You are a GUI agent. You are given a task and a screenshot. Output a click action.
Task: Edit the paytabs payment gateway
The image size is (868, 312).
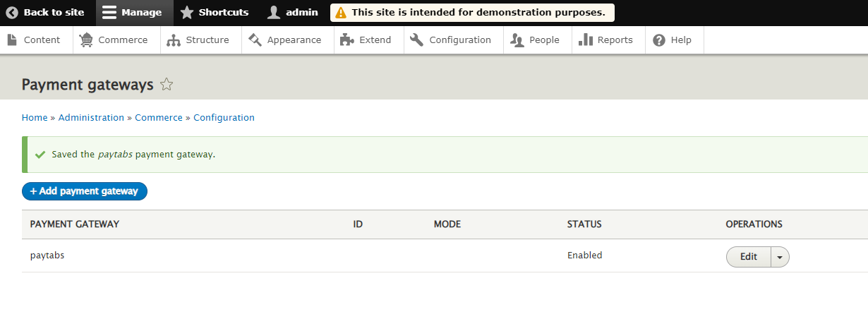(749, 257)
